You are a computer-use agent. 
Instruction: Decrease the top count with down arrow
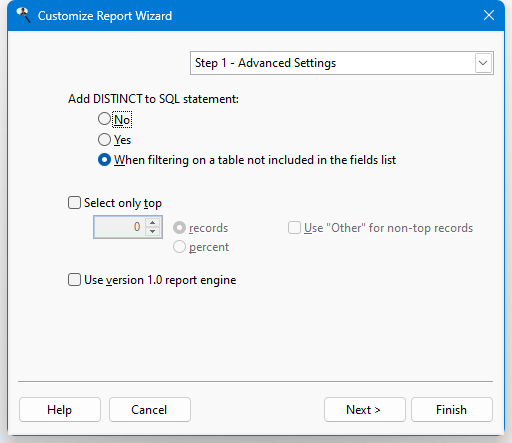153,232
